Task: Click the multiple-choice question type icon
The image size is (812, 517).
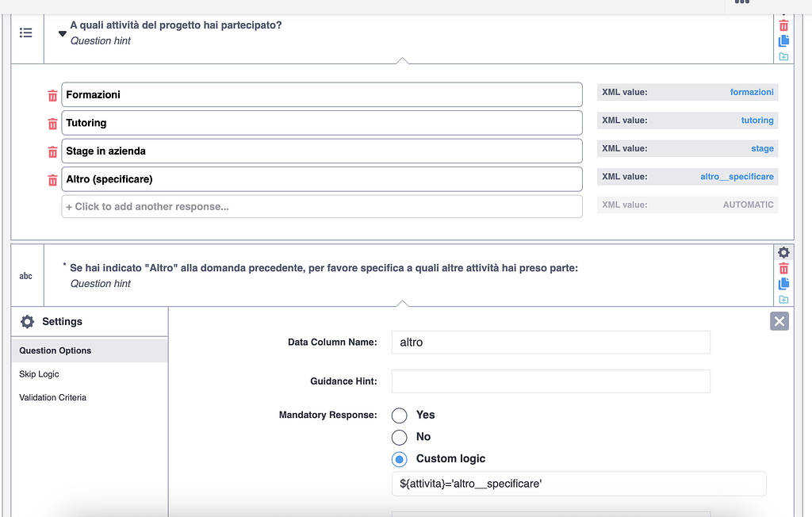Action: click(26, 33)
